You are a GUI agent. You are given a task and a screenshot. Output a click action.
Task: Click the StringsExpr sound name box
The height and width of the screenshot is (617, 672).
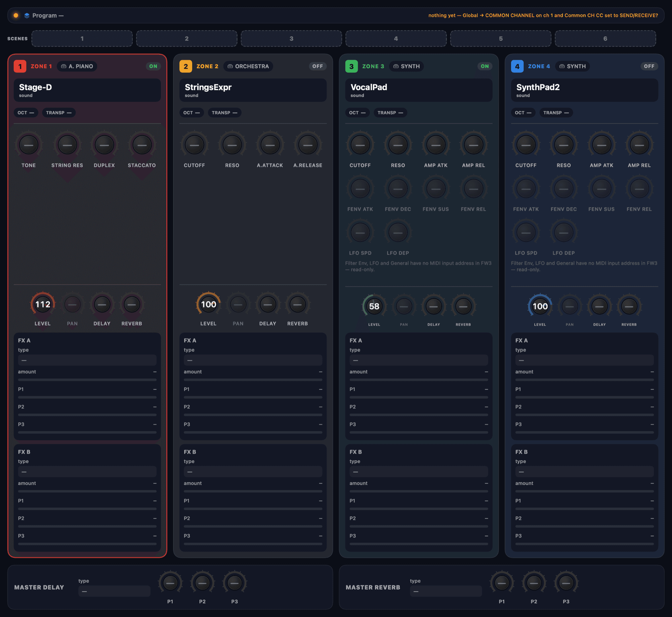point(253,90)
